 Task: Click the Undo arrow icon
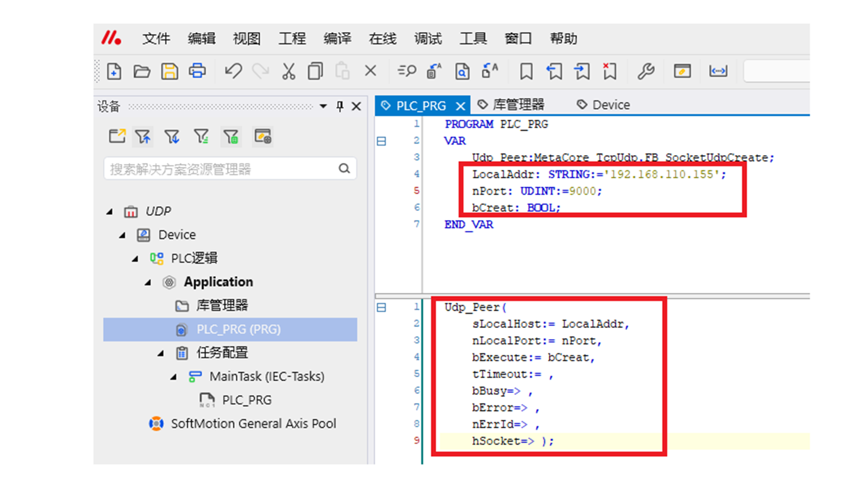pyautogui.click(x=233, y=71)
